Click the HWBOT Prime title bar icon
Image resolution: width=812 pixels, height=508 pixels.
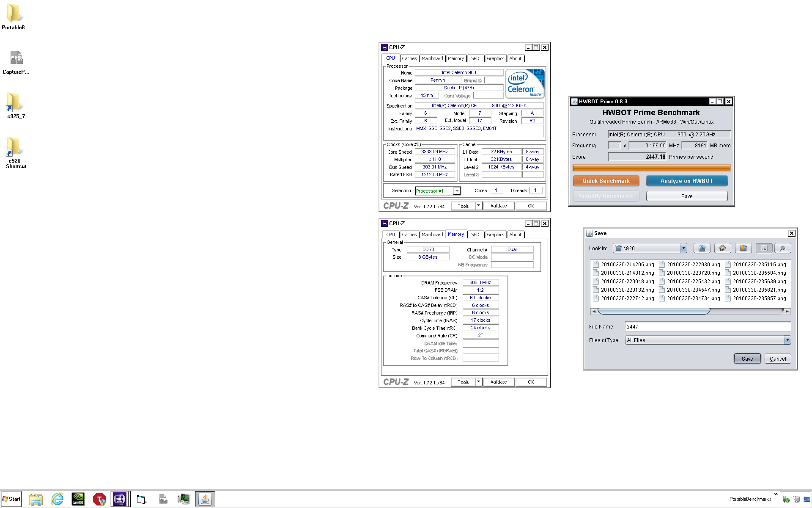click(574, 102)
